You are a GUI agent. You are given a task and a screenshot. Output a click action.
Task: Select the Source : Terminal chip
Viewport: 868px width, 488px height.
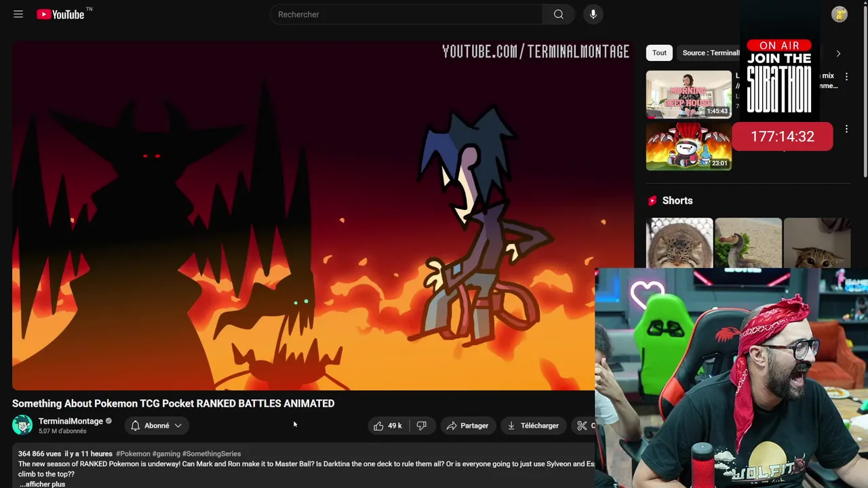tap(710, 53)
